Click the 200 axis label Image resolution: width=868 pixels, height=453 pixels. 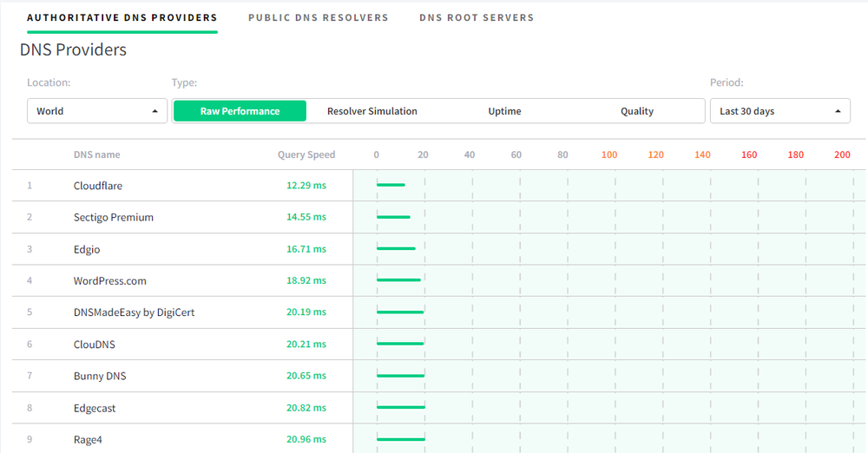(x=842, y=154)
